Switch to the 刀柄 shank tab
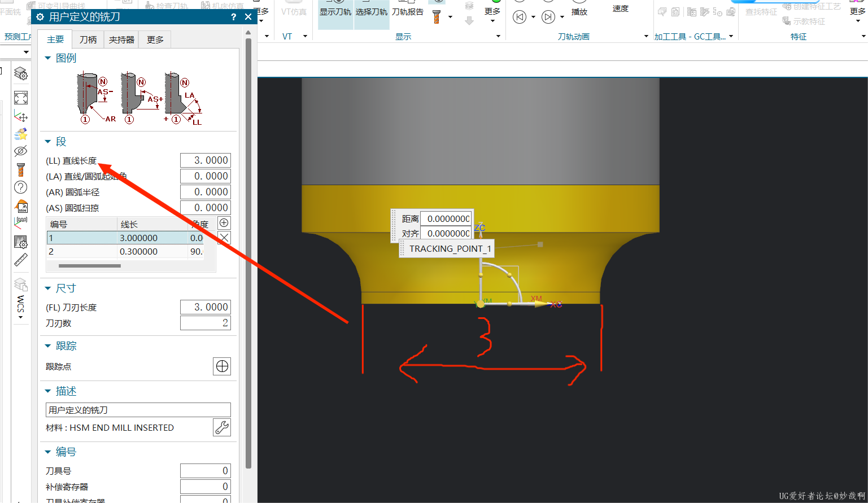 [88, 39]
